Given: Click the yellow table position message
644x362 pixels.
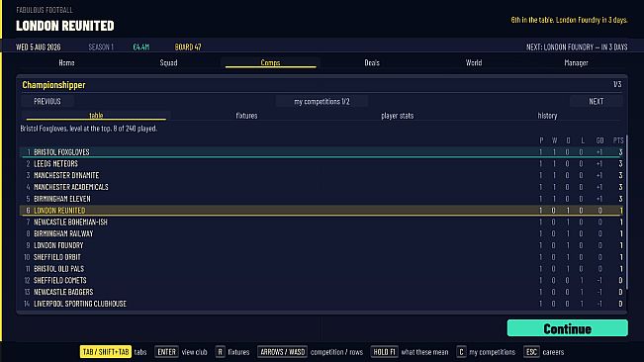Looking at the screenshot, I should pyautogui.click(x=569, y=20).
